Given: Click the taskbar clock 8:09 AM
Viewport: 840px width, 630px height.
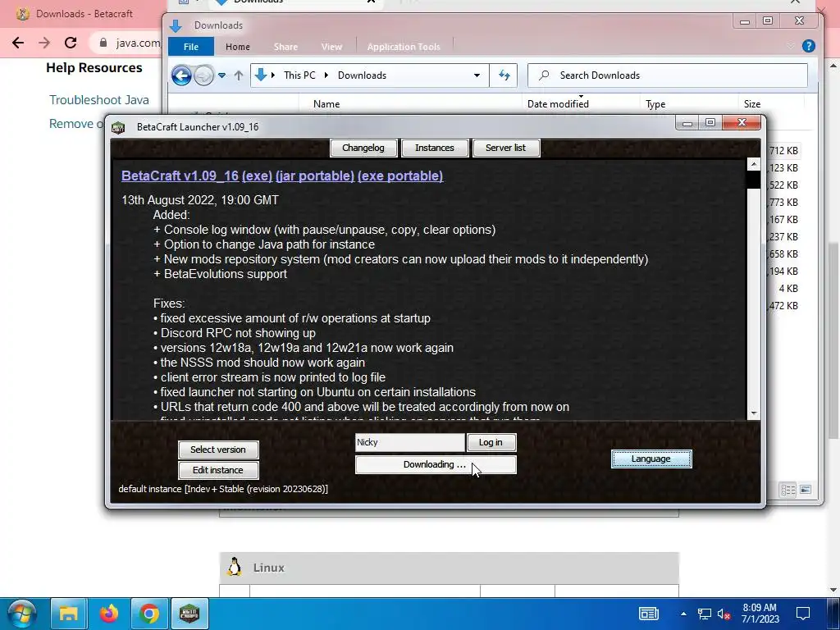Looking at the screenshot, I should 760,614.
